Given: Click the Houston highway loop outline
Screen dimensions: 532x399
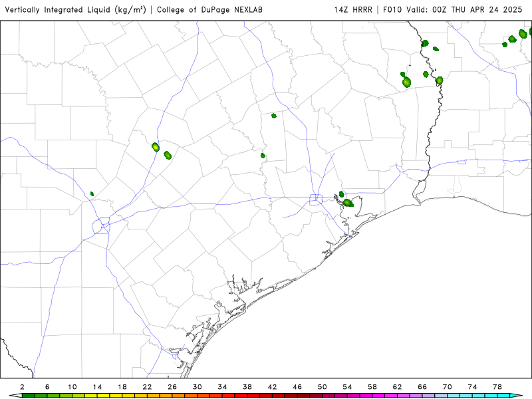Looking at the screenshot, I should tap(316, 199).
